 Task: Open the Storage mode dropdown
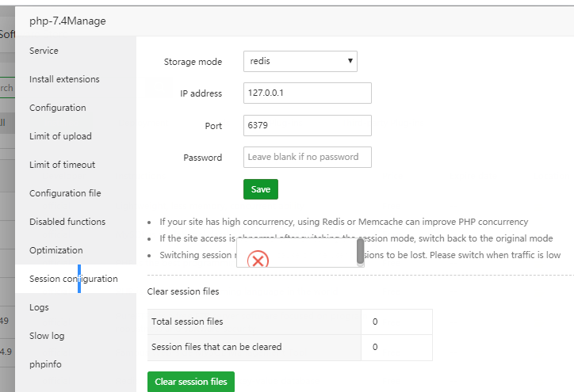click(x=300, y=61)
